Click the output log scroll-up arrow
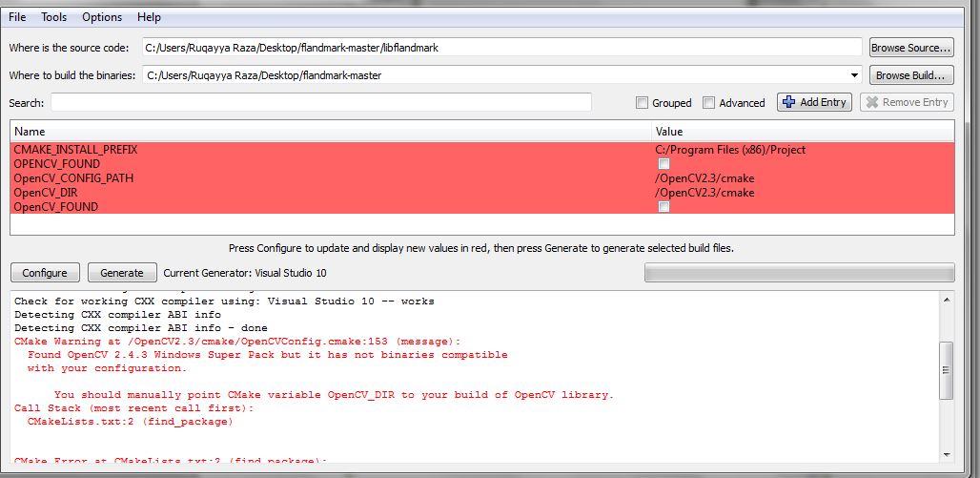Viewport: 980px width, 478px height. tap(946, 301)
